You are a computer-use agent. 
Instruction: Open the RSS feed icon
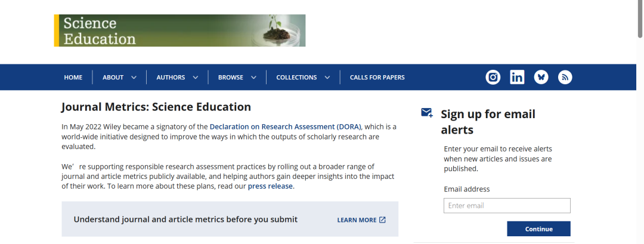[565, 77]
